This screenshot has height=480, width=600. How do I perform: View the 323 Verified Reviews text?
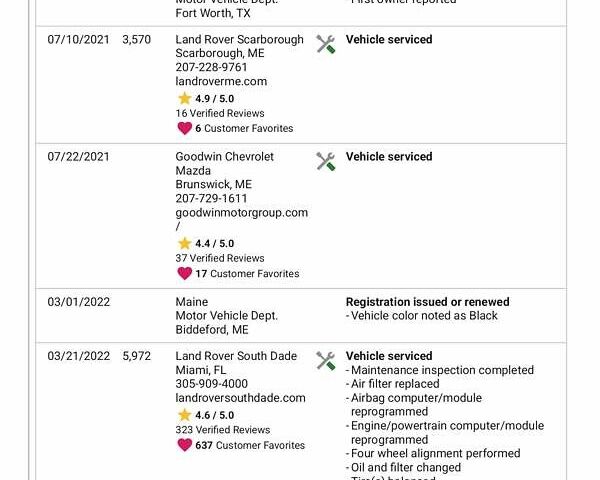223,430
